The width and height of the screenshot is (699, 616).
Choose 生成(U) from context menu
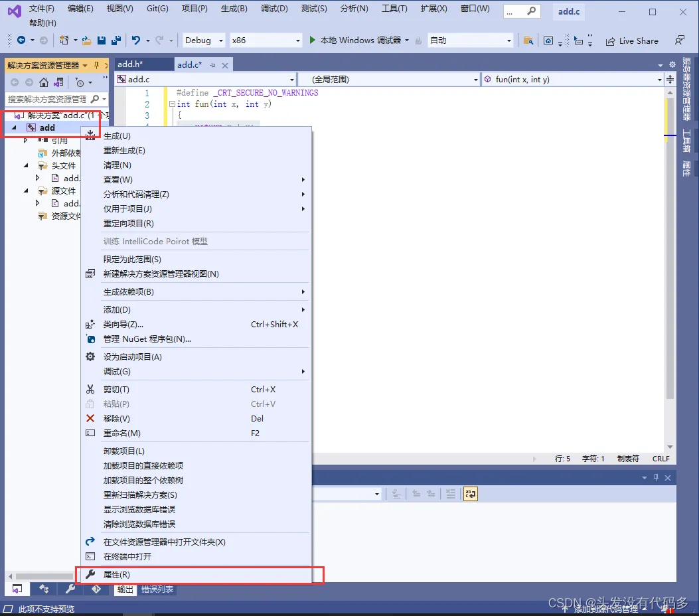pyautogui.click(x=196, y=135)
